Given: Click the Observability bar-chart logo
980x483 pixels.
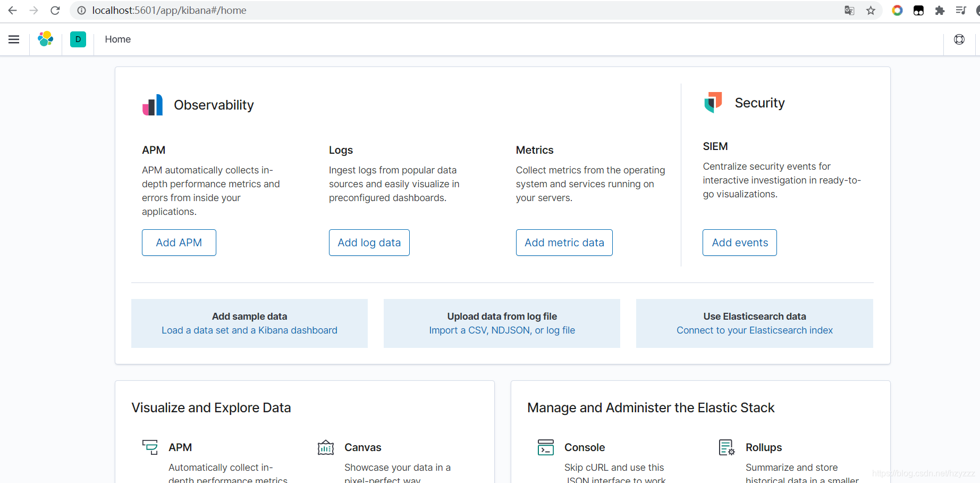Looking at the screenshot, I should tap(153, 105).
